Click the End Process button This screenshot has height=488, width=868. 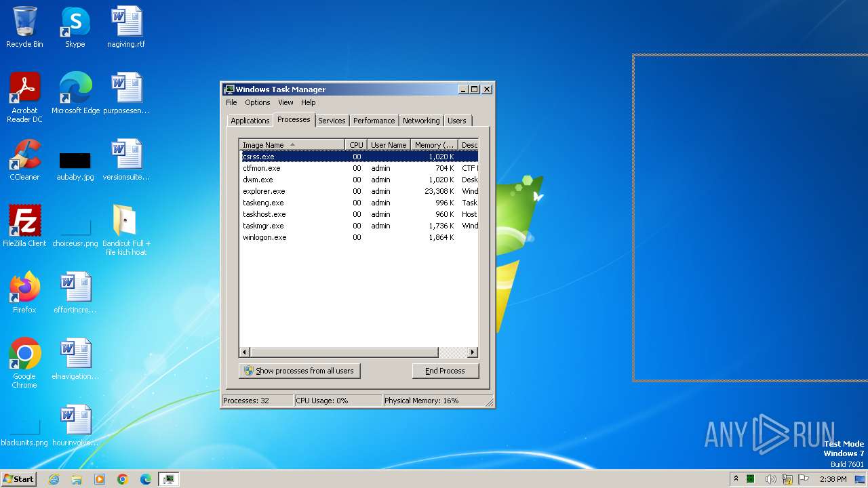[445, 371]
